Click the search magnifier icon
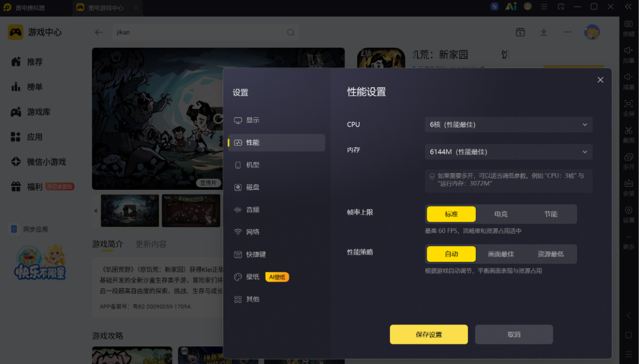Viewport: 639px width, 364px height. point(291,32)
